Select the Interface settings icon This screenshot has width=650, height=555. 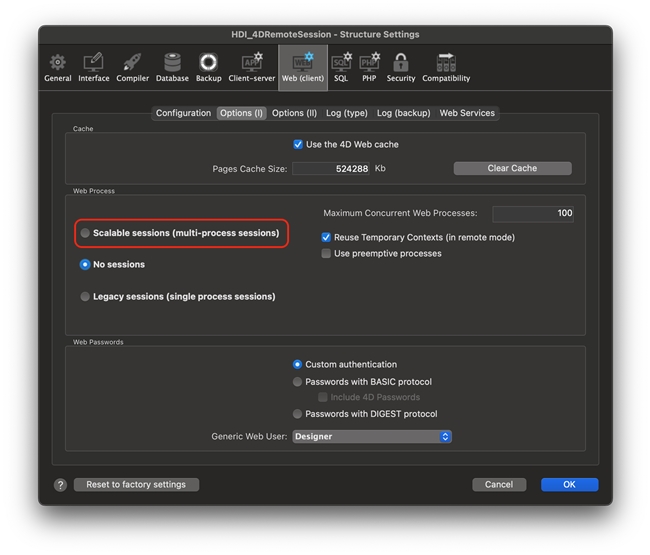click(93, 66)
